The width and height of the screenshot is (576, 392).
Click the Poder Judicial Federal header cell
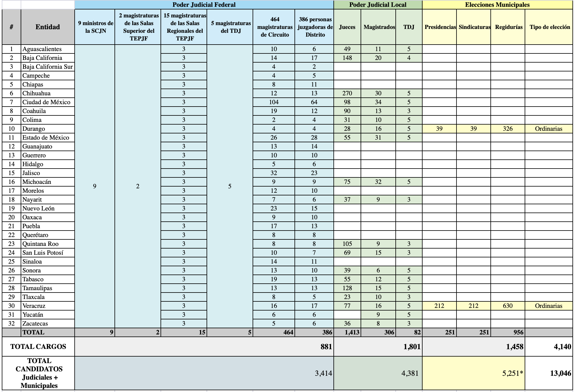pyautogui.click(x=204, y=5)
